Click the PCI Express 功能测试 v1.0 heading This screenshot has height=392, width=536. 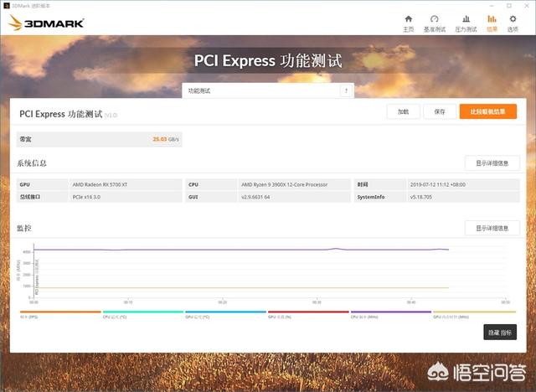(68, 114)
